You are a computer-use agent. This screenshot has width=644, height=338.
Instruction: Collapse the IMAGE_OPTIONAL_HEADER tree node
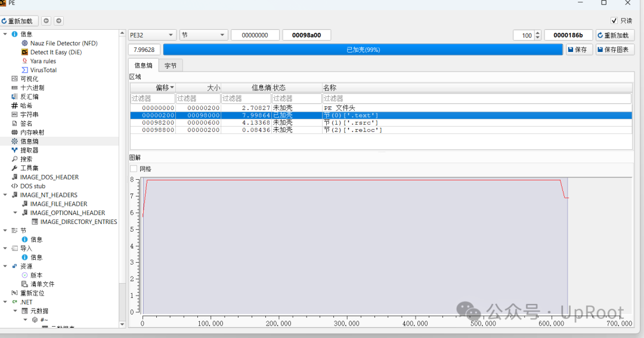pos(15,213)
